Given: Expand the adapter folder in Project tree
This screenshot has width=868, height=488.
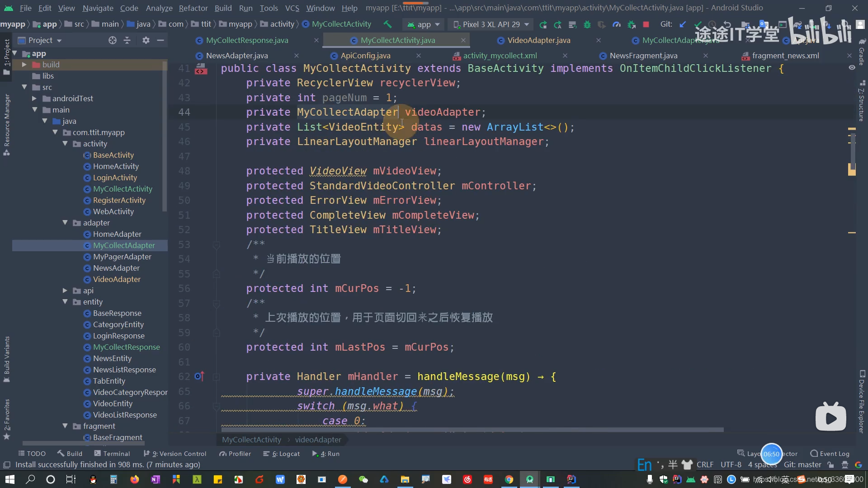Looking at the screenshot, I should point(64,223).
